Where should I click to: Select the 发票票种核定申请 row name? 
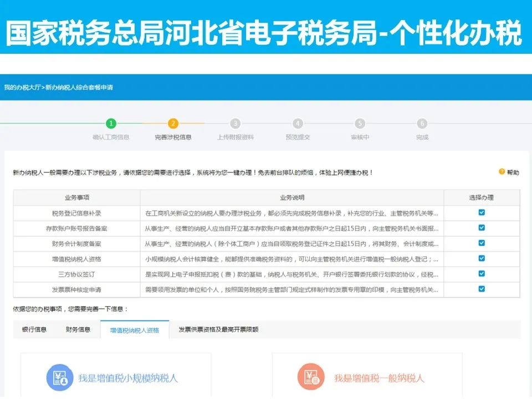tap(76, 289)
